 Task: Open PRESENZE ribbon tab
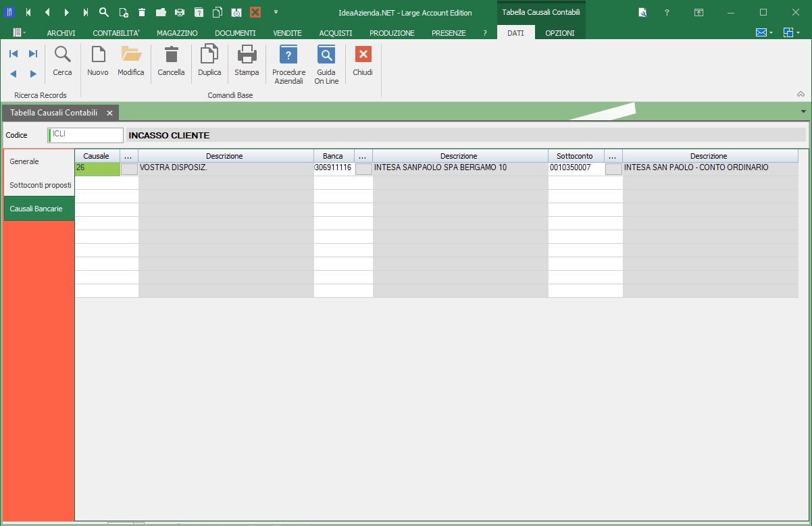pos(449,33)
